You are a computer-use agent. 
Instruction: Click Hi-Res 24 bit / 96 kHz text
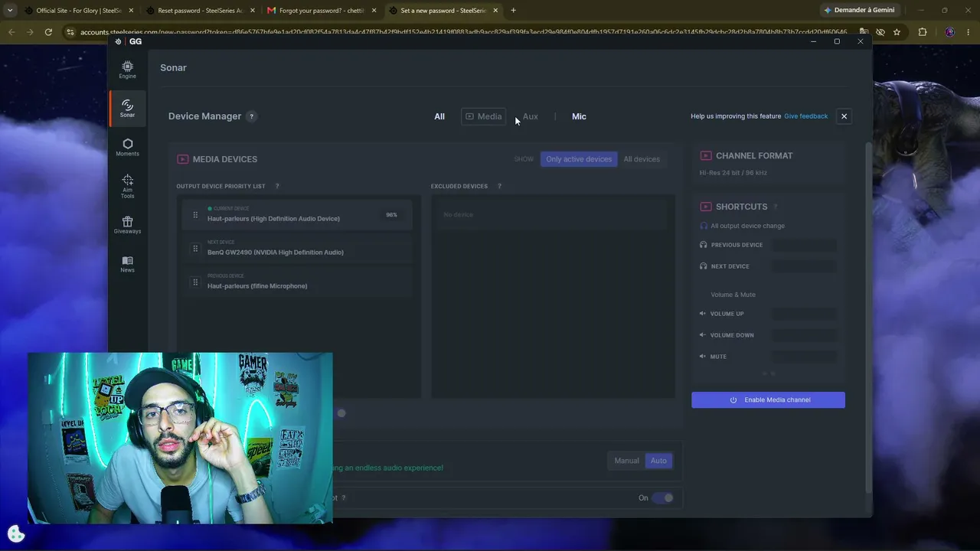(x=733, y=173)
